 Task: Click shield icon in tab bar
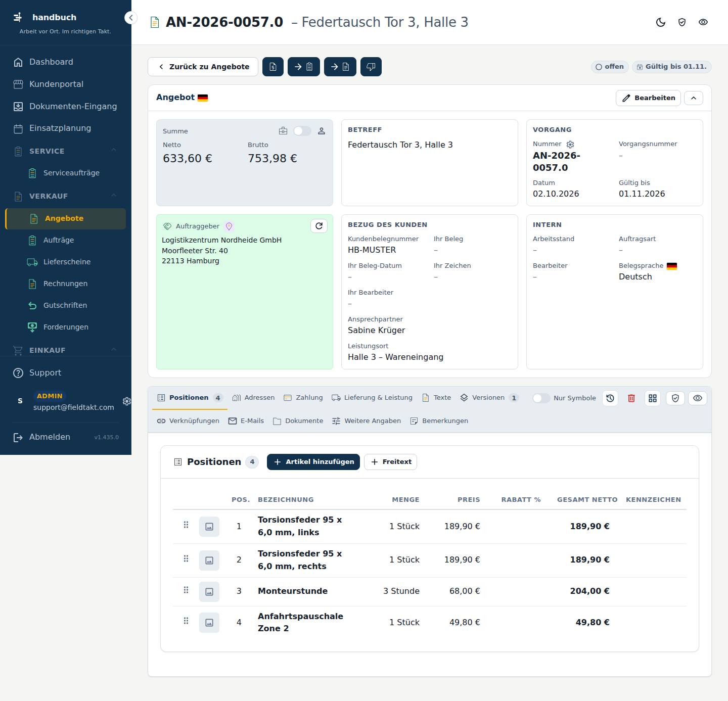tap(675, 398)
